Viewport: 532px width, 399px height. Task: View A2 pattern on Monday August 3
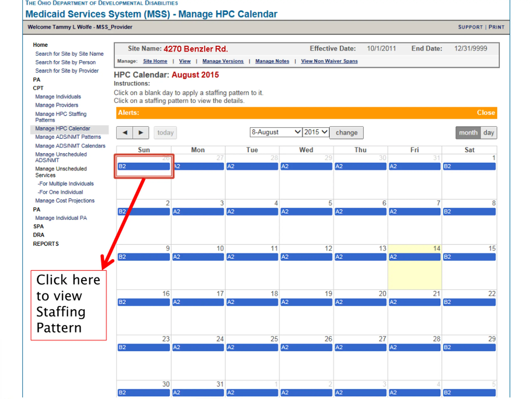(198, 212)
